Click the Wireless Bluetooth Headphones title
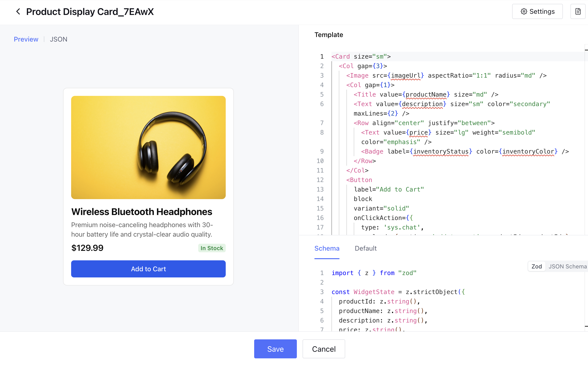Image resolution: width=588 pixels, height=365 pixels. point(142,212)
